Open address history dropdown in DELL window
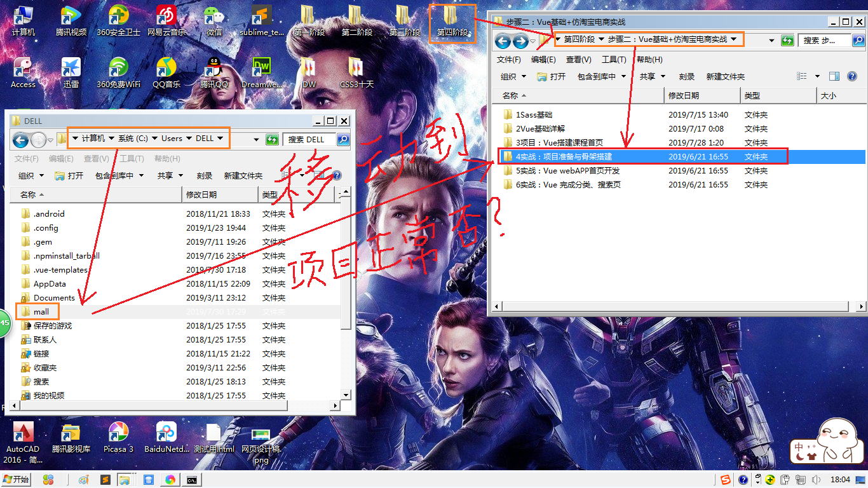 (x=256, y=139)
